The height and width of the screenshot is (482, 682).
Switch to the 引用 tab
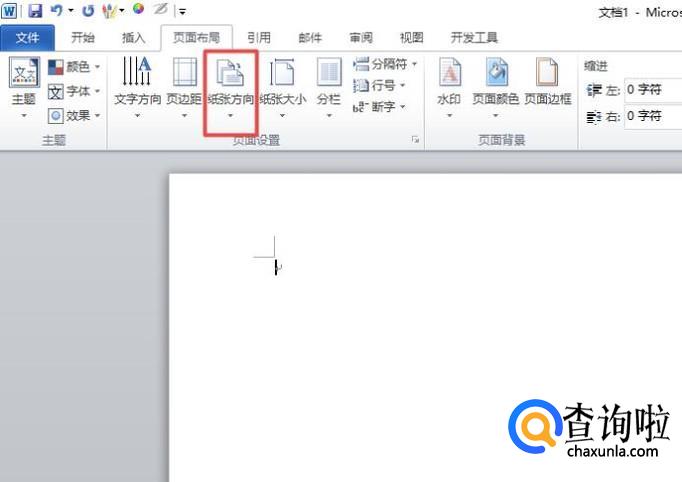[259, 38]
